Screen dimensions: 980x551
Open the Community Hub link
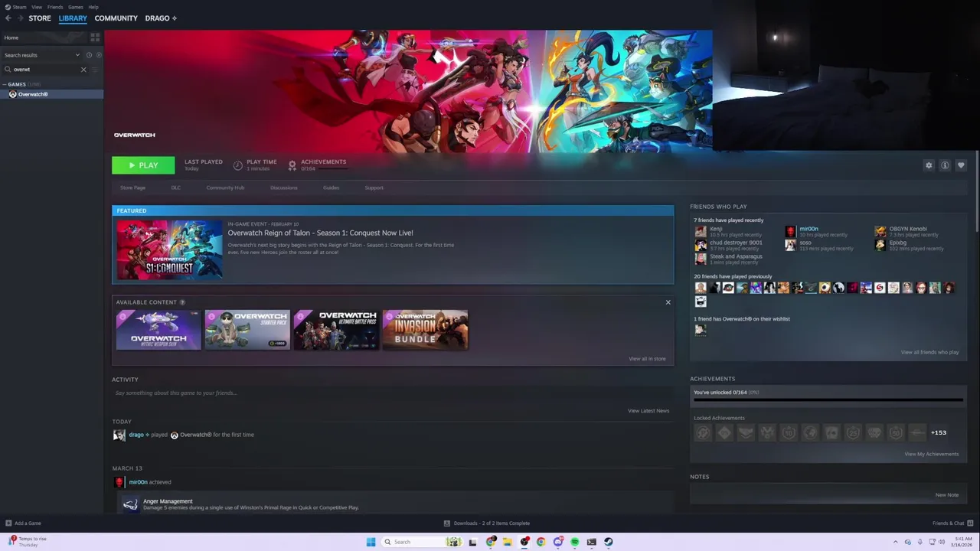click(x=225, y=187)
